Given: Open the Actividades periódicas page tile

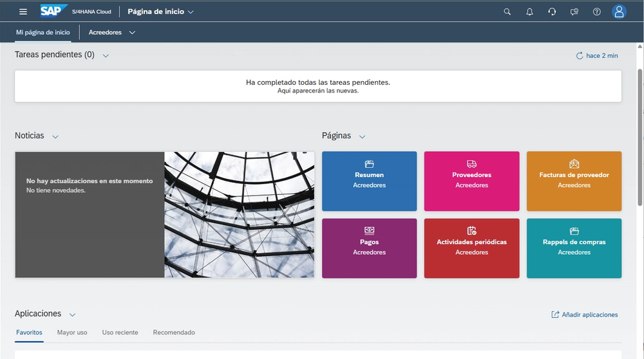Looking at the screenshot, I should 471,248.
